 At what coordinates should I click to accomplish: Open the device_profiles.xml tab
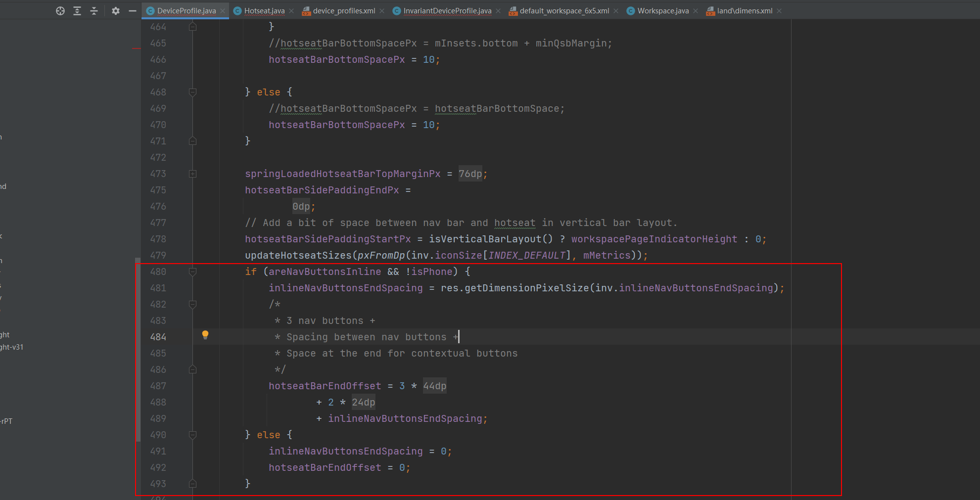[x=344, y=11]
